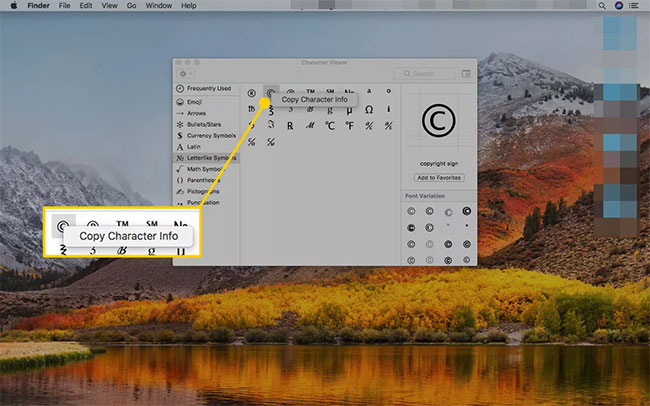The height and width of the screenshot is (406, 650).
Task: Select the black-letter capital I ℑ character
Action: point(271,124)
